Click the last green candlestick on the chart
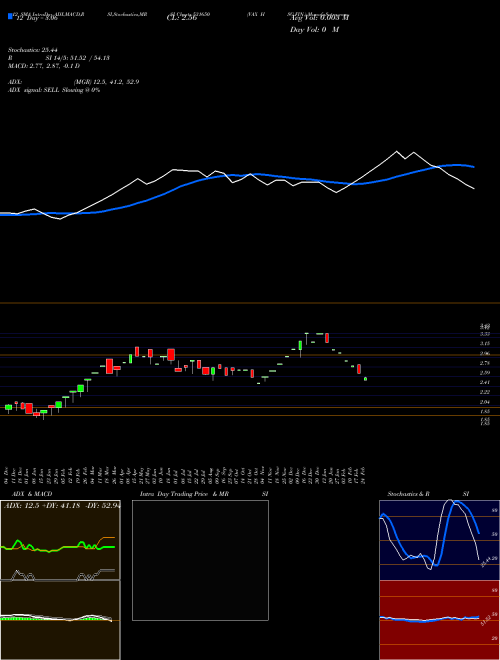The height and width of the screenshot is (660, 500). point(365,379)
